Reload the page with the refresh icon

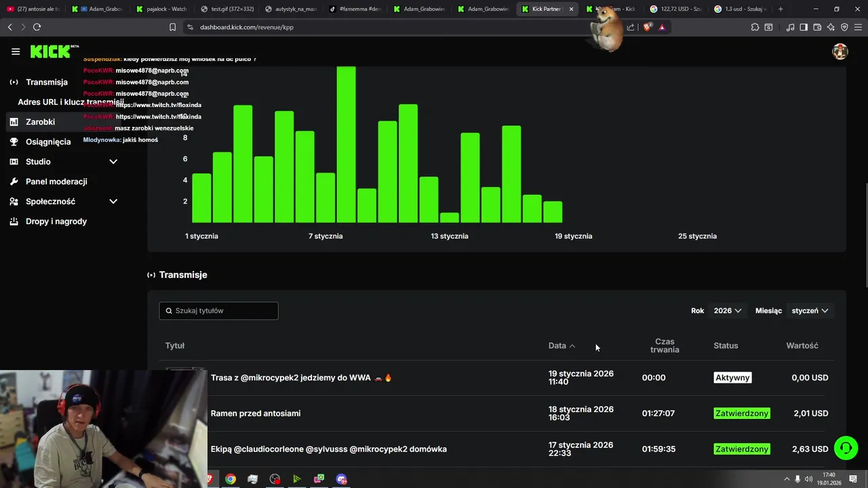[x=37, y=27]
